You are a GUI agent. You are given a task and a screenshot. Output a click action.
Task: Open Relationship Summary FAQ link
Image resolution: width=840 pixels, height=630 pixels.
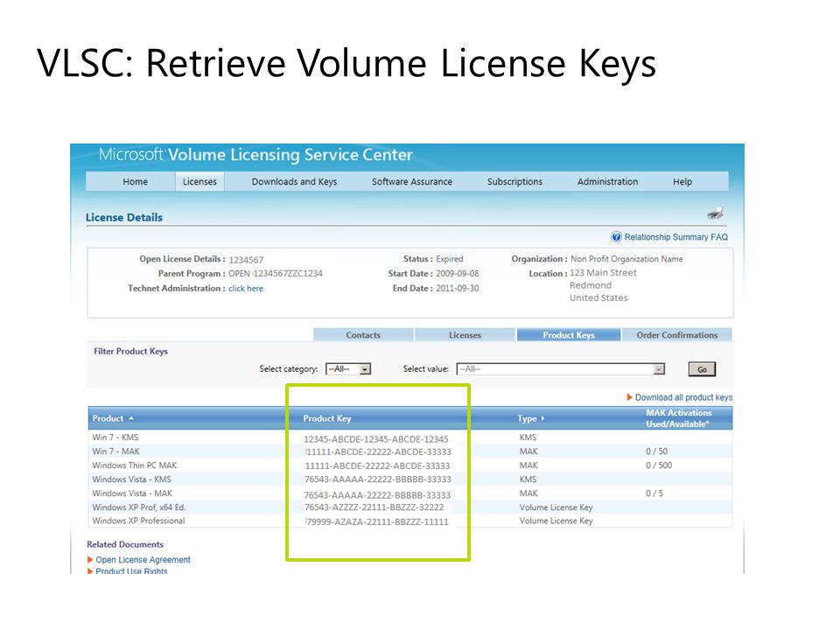point(676,237)
